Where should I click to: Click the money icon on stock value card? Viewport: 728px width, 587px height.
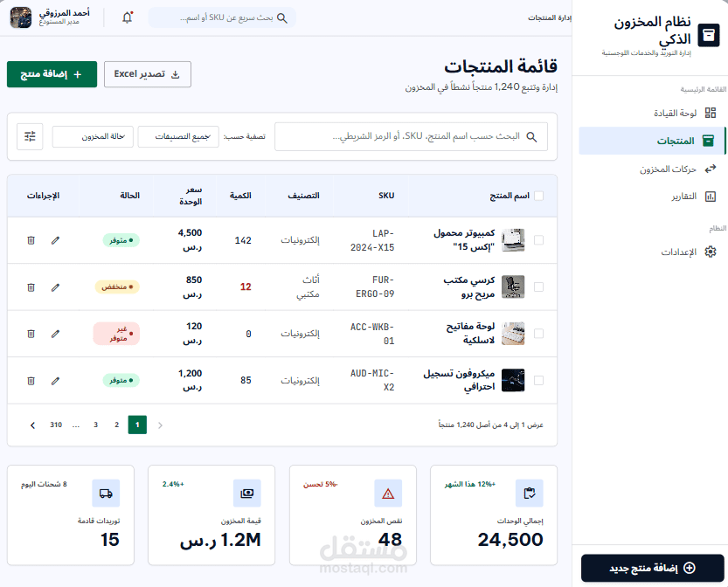pyautogui.click(x=247, y=494)
